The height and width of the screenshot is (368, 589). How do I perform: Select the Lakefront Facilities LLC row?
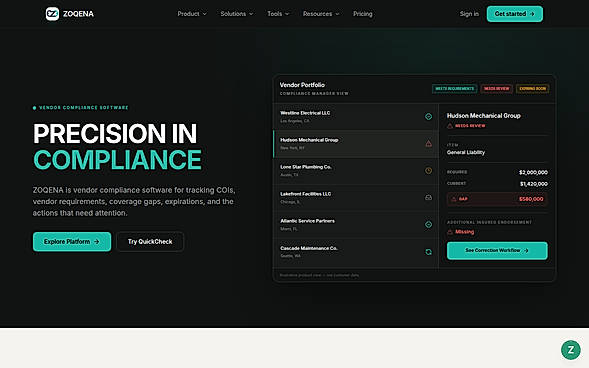356,198
